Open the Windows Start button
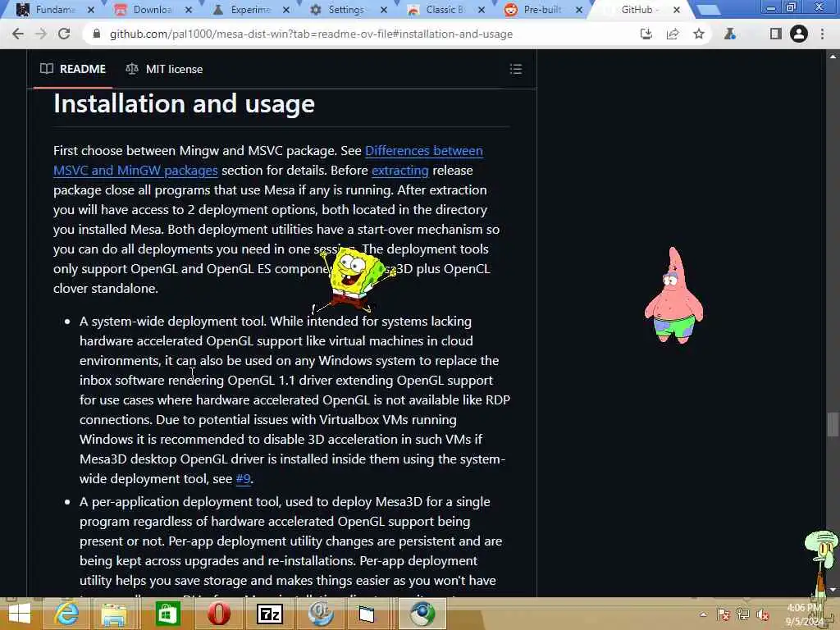This screenshot has width=840, height=630. 18,614
